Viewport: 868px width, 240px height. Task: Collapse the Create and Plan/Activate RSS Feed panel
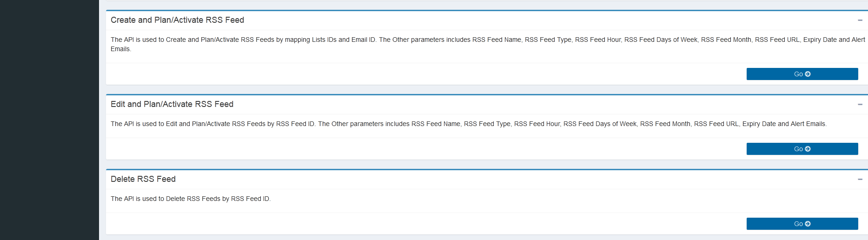860,20
